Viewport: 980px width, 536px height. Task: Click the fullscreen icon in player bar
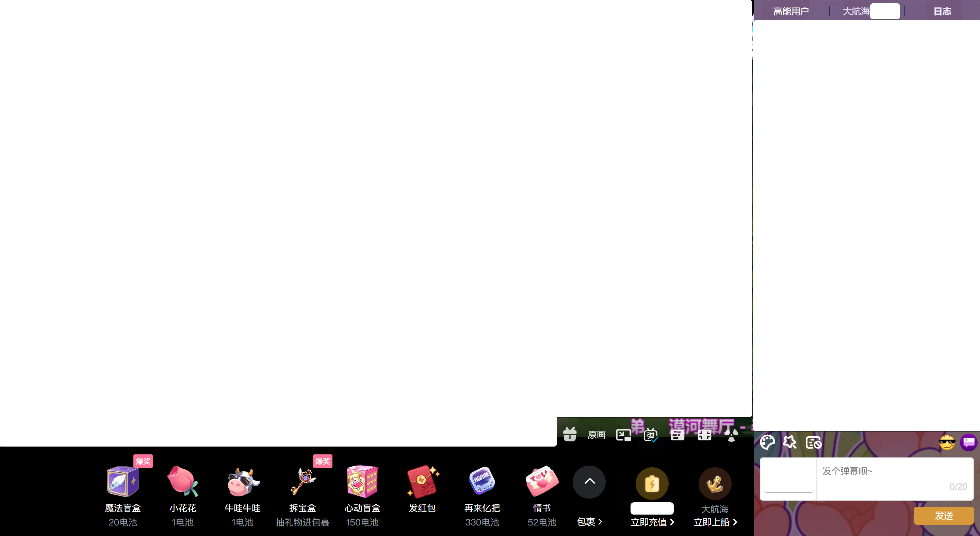[x=704, y=435]
